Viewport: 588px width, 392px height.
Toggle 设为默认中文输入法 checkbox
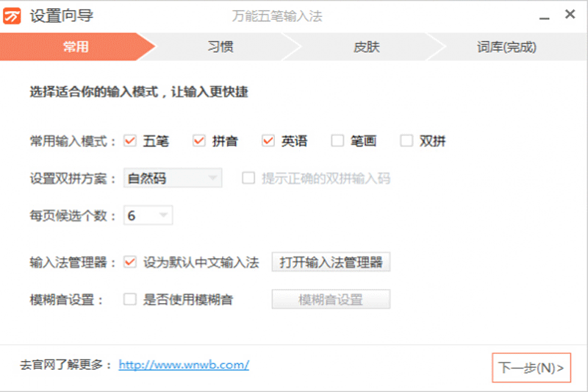coord(130,262)
